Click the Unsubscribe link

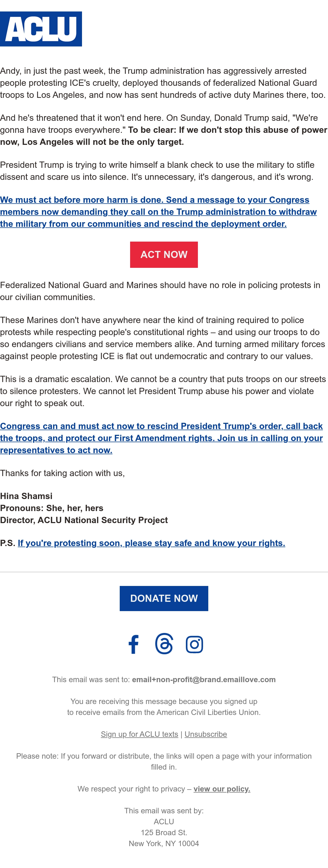(x=206, y=734)
